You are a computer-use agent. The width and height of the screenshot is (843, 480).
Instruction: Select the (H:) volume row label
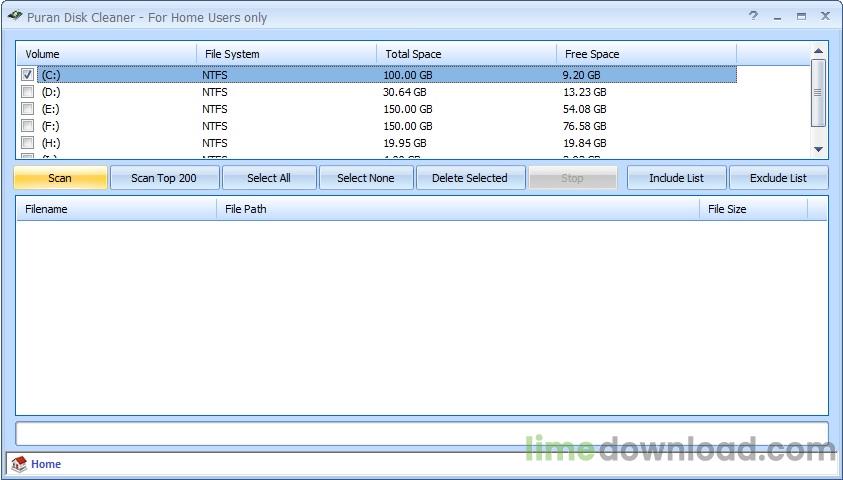[x=51, y=143]
